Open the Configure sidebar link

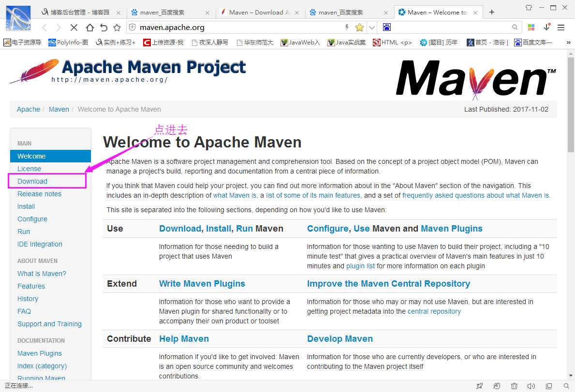coord(32,219)
